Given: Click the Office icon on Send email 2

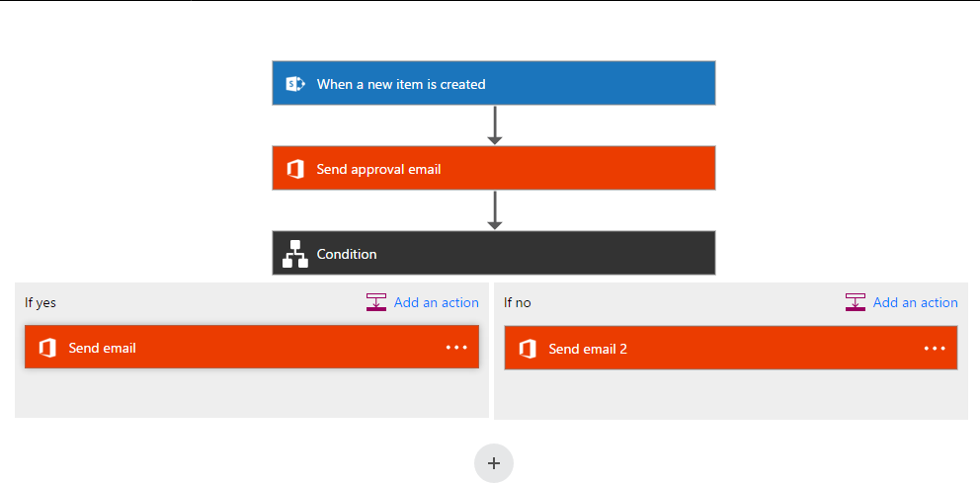Looking at the screenshot, I should 528,349.
